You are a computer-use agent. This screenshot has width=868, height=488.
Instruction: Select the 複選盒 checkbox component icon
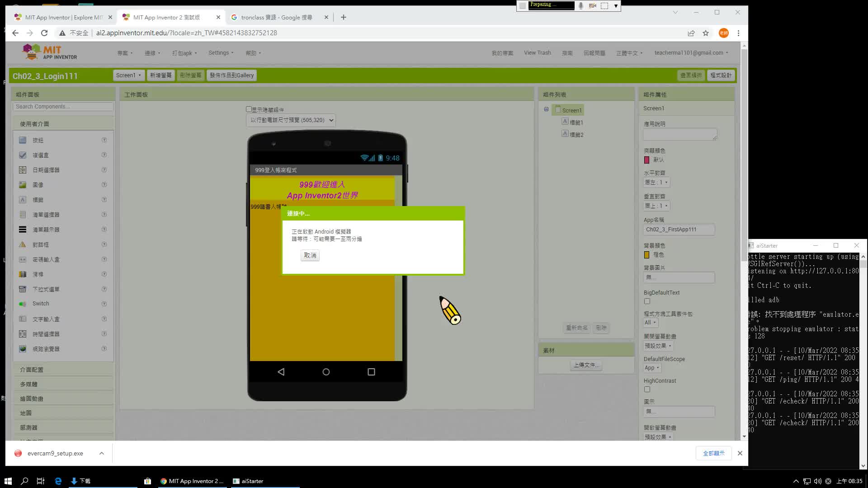23,155
